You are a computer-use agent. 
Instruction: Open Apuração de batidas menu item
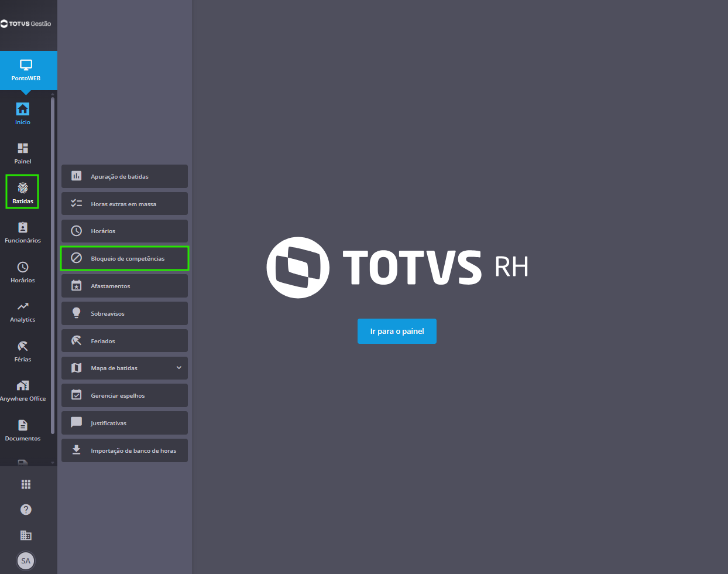[125, 176]
